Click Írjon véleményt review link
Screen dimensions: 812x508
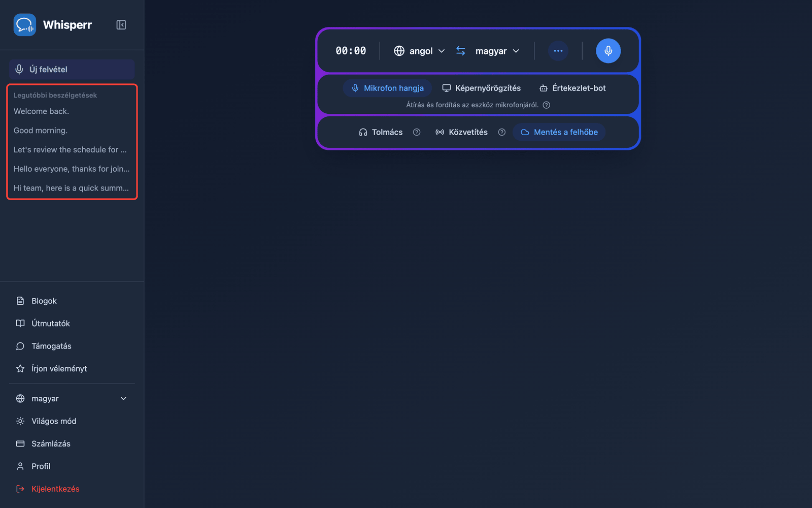72,369
